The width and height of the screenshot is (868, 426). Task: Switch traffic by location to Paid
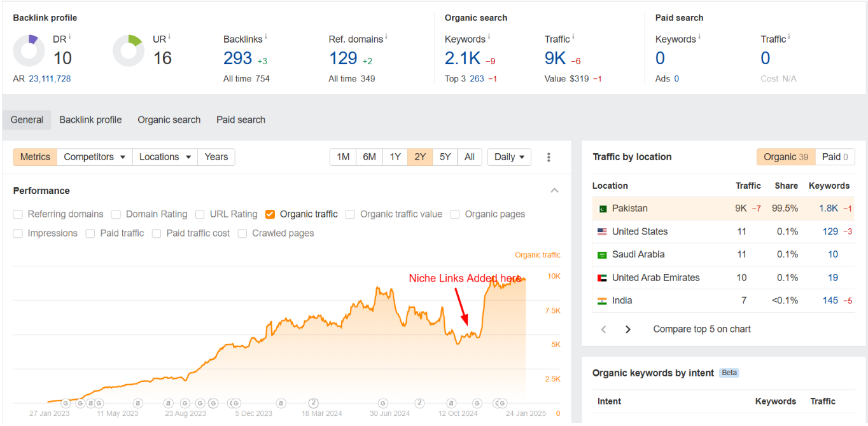[x=836, y=157]
